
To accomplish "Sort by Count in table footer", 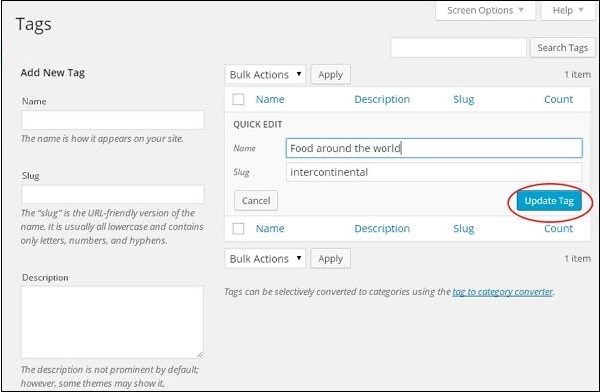I will (559, 229).
